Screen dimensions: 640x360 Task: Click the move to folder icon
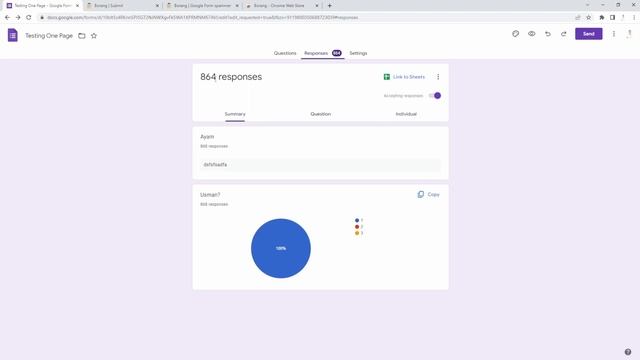82,36
